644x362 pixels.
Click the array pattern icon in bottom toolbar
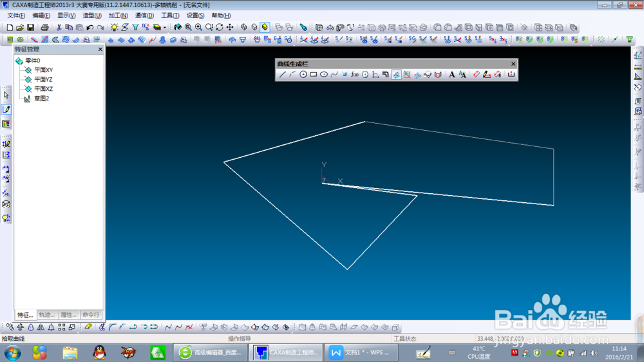(x=62, y=327)
